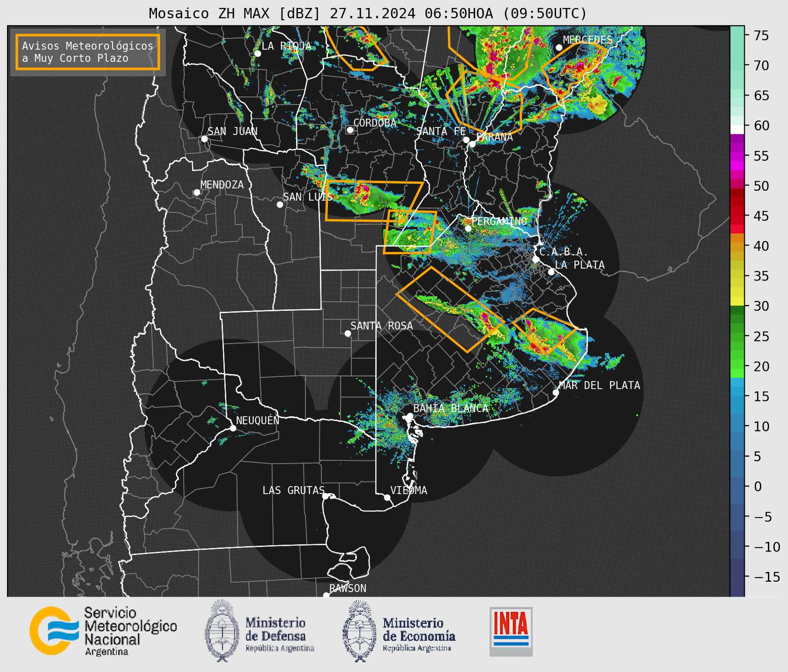Click the orange warning polygon just west of Pergamino

point(410,232)
